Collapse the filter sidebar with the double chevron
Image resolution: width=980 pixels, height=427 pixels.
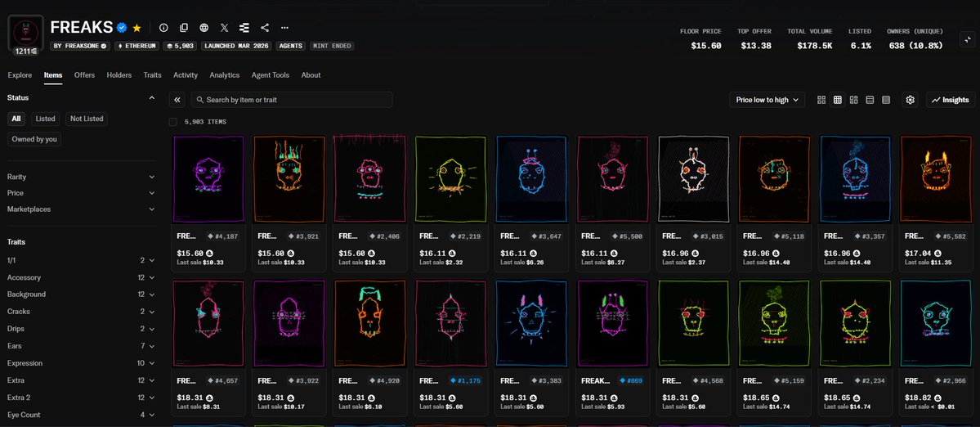click(x=177, y=100)
